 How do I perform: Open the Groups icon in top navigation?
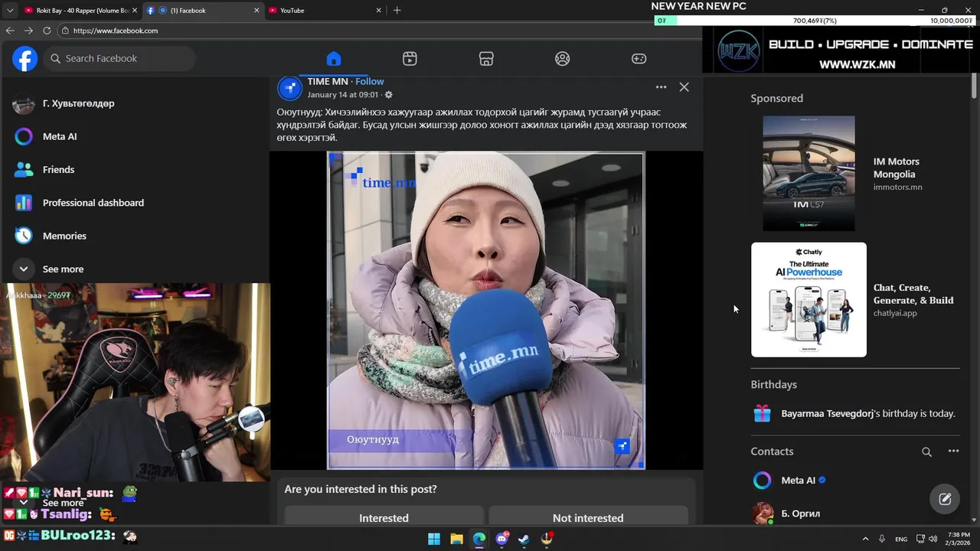point(563,59)
